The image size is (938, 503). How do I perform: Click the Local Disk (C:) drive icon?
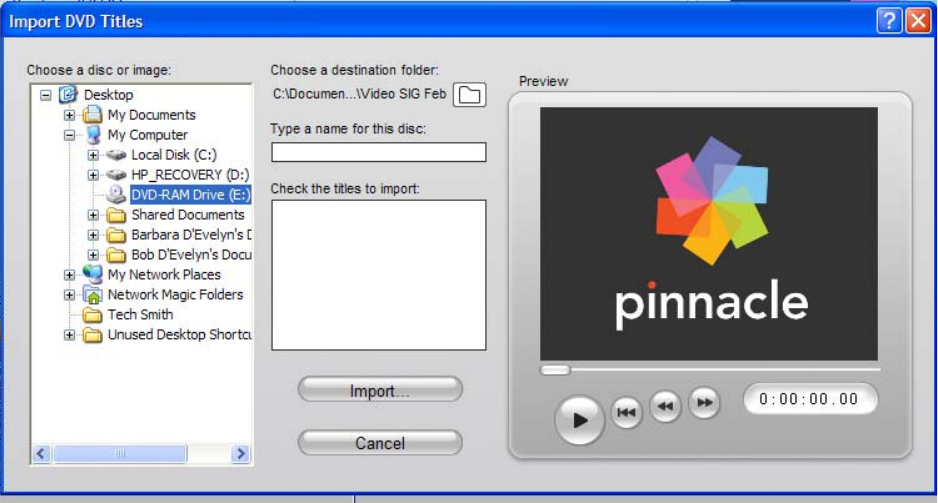pyautogui.click(x=116, y=155)
